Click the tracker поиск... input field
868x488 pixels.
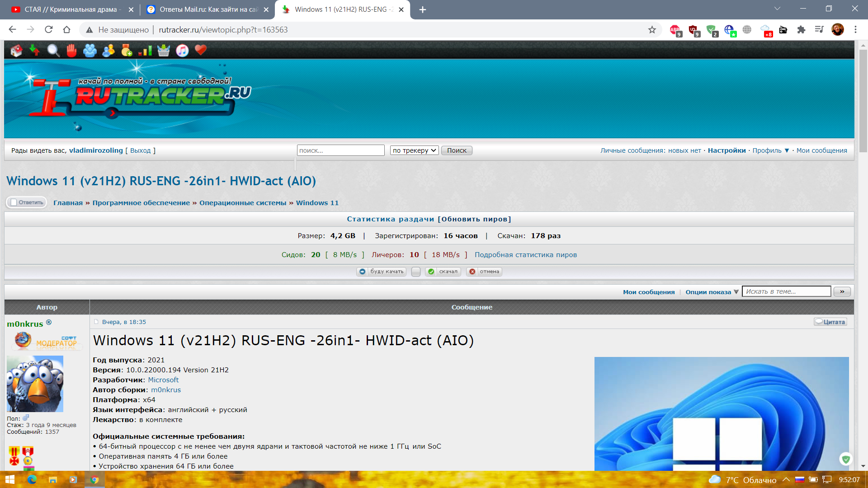pyautogui.click(x=341, y=150)
